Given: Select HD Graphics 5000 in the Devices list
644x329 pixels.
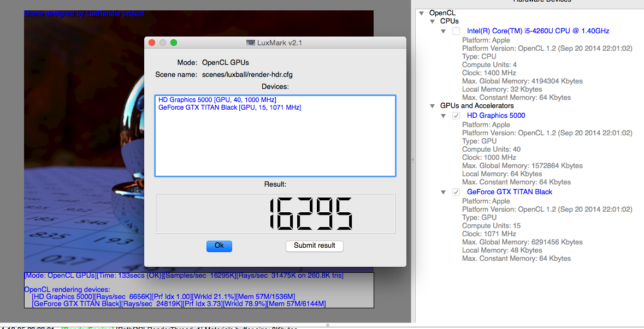Looking at the screenshot, I should click(x=217, y=100).
